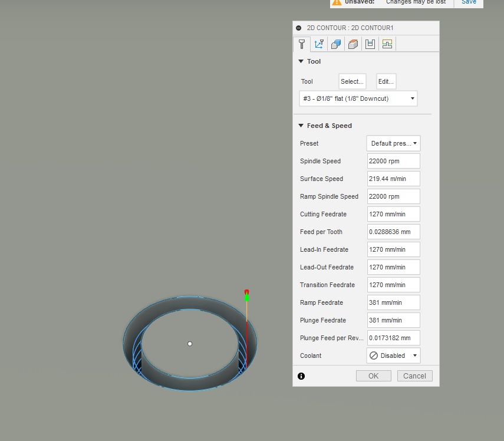Cancel the 2D Contour dialog
The height and width of the screenshot is (441, 504).
(x=414, y=376)
